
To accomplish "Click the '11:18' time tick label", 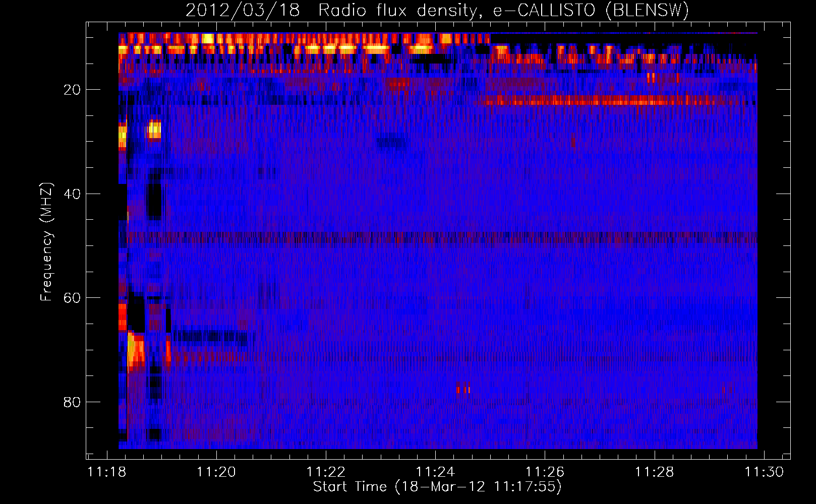I will click(x=106, y=472).
